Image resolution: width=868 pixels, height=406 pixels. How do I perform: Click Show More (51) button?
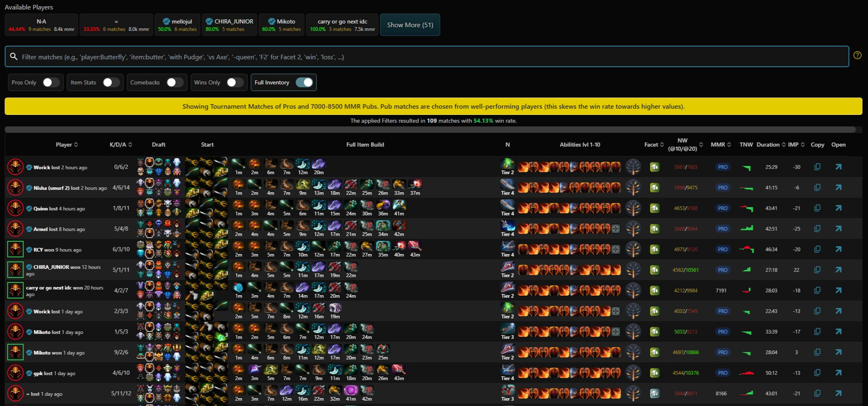pyautogui.click(x=410, y=25)
